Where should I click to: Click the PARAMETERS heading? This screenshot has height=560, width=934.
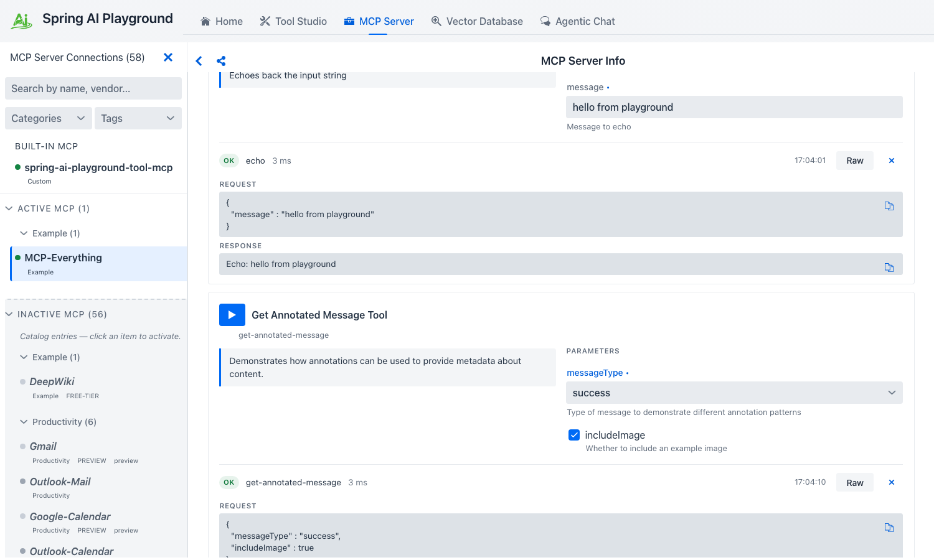593,351
